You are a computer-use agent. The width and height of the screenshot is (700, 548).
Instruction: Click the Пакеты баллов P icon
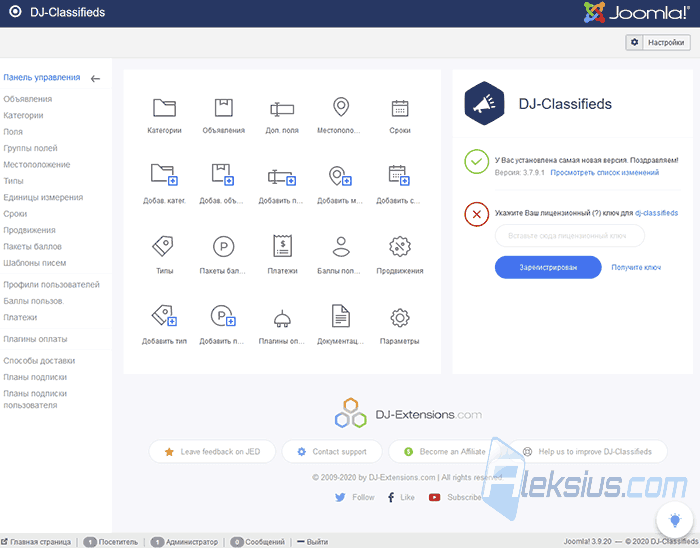click(223, 246)
